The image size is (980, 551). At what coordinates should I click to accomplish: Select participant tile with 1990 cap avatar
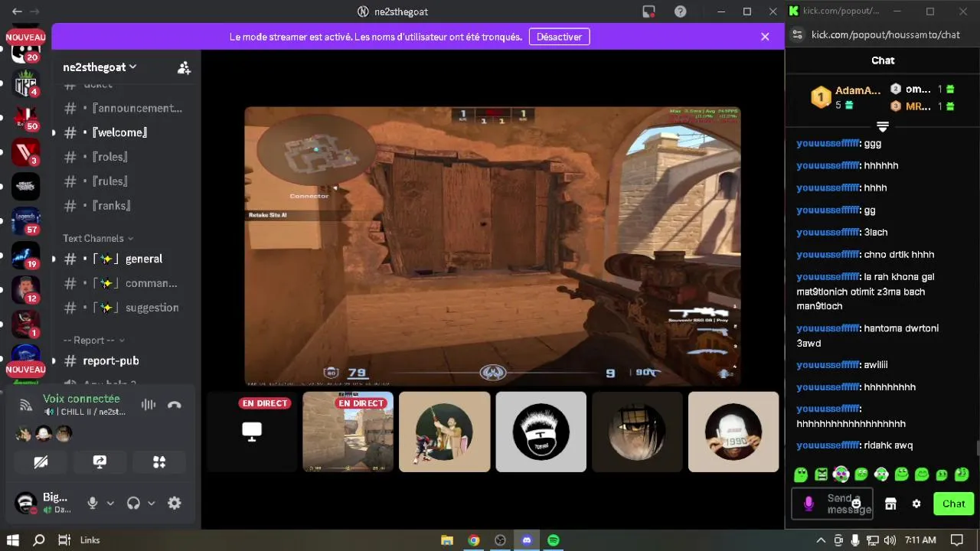click(x=733, y=432)
